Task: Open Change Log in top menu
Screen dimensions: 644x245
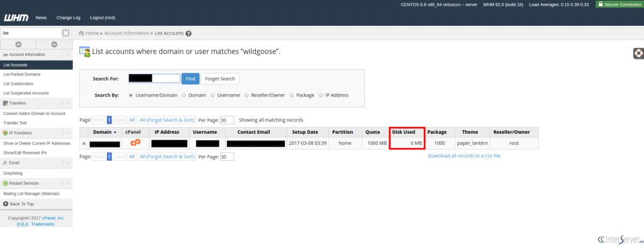Action: pyautogui.click(x=69, y=18)
